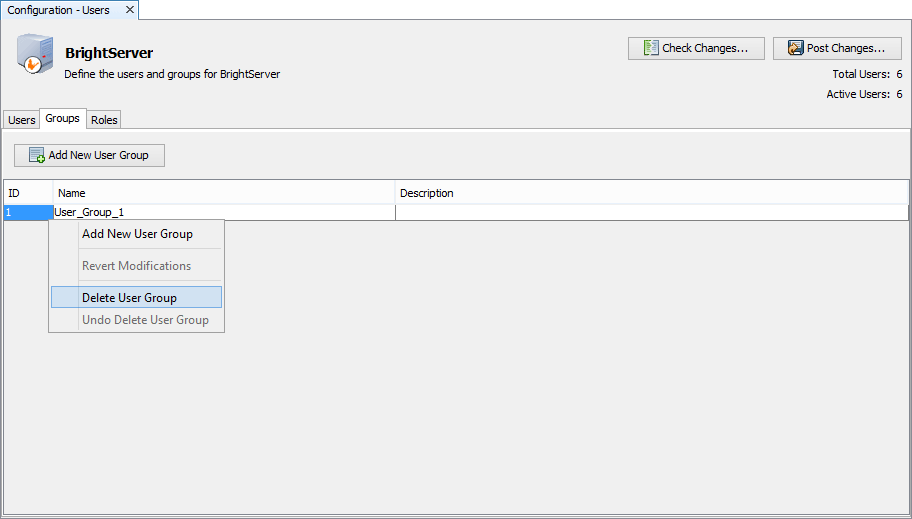Click Undo Delete User Group menu entry

(x=145, y=320)
